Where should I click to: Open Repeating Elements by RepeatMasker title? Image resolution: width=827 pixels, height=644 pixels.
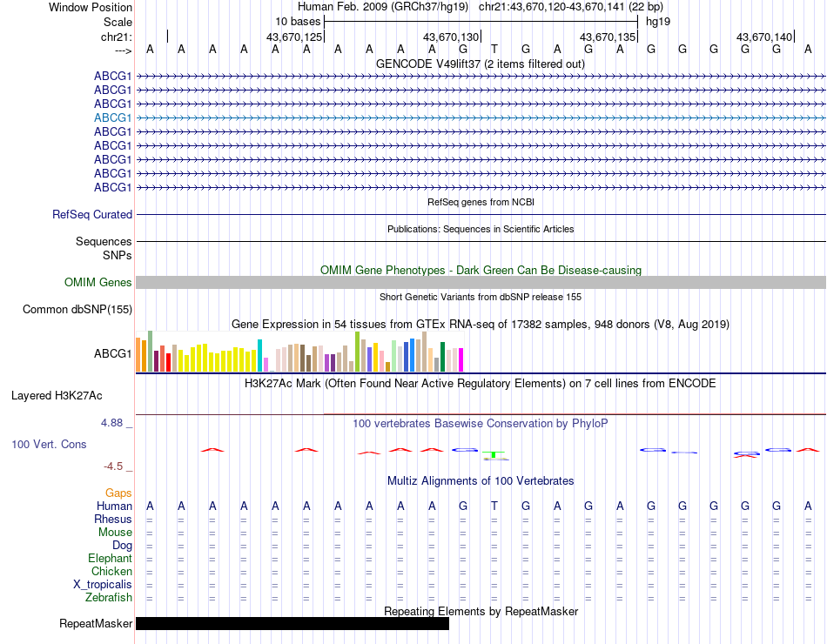[x=481, y=611]
